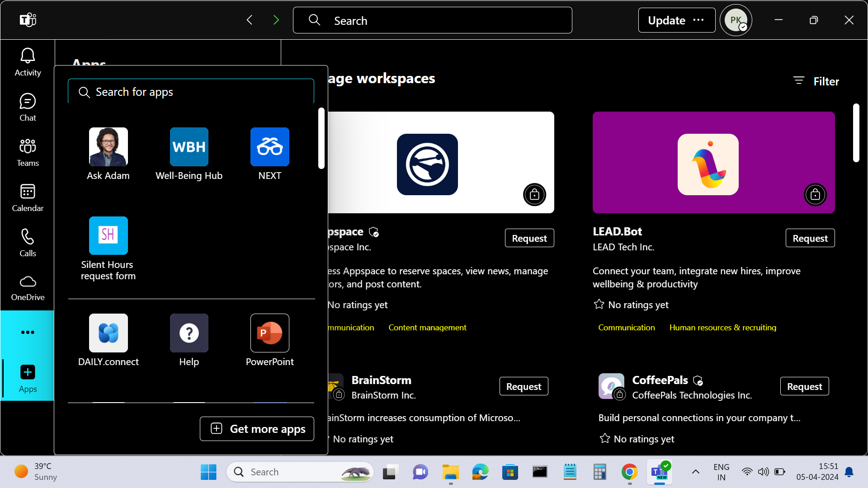868x488 pixels.
Task: Launch the Well-Being Hub app
Action: coord(189,147)
